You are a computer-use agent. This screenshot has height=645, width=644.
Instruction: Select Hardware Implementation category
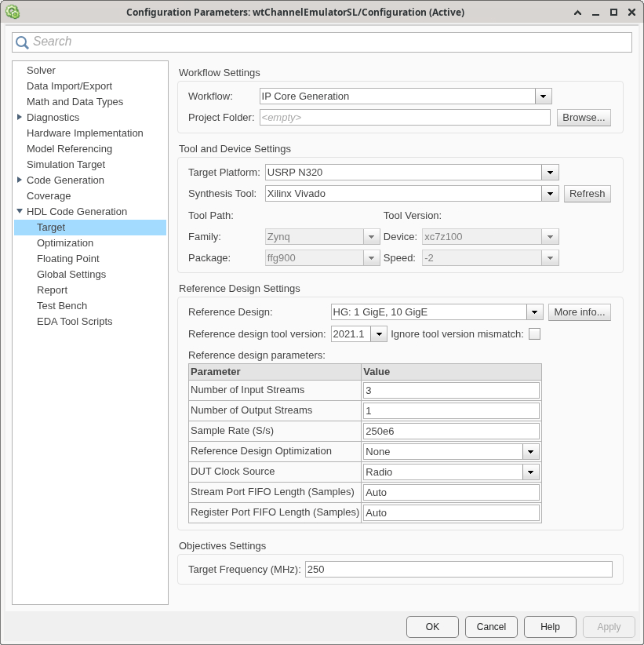tap(85, 133)
